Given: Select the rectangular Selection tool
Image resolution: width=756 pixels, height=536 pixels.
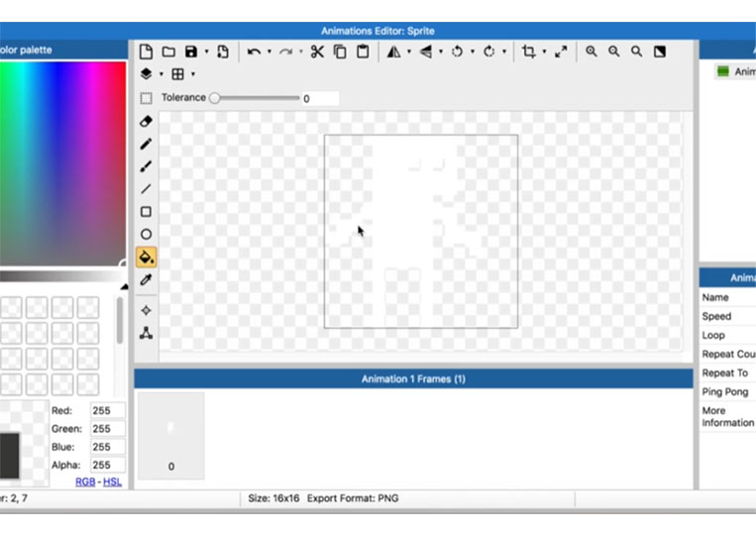Looking at the screenshot, I should (146, 98).
